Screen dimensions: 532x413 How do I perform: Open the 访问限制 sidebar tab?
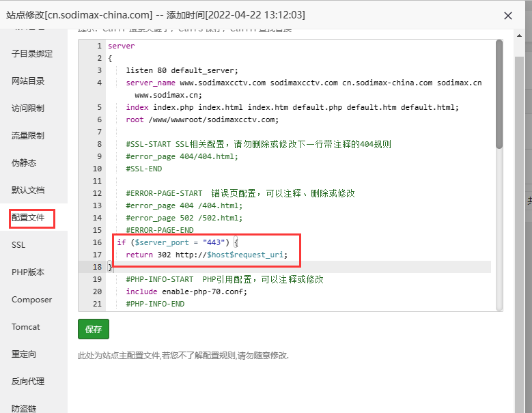pos(28,108)
